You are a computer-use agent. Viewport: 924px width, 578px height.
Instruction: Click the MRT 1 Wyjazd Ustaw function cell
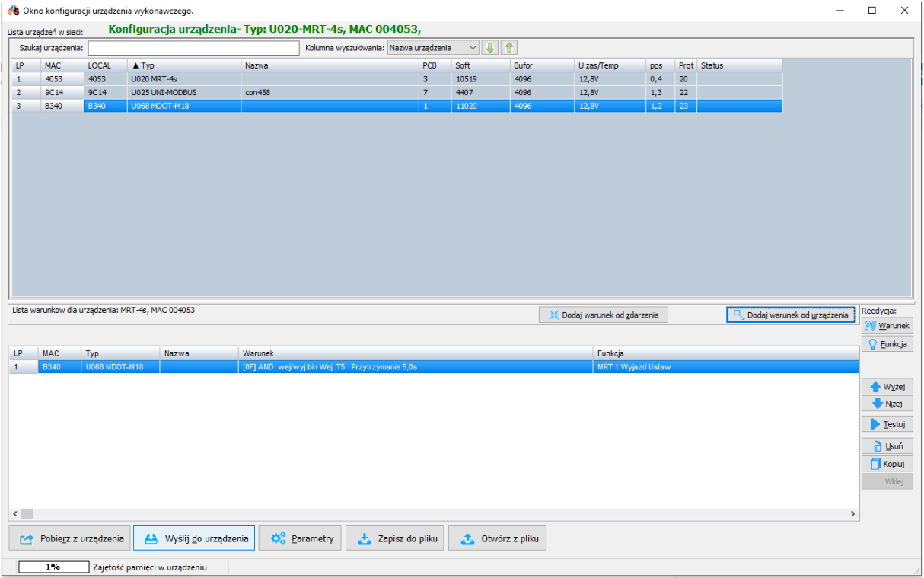coord(725,366)
